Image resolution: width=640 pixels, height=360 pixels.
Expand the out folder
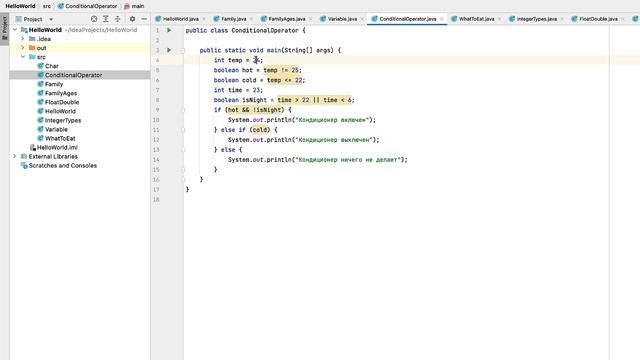point(23,48)
